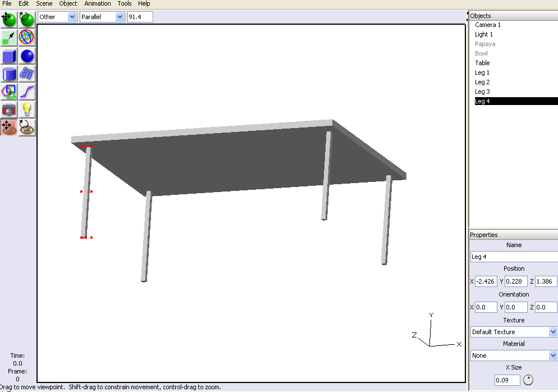Open the Parallel projection dropdown
This screenshot has width=558, height=392.
point(102,17)
